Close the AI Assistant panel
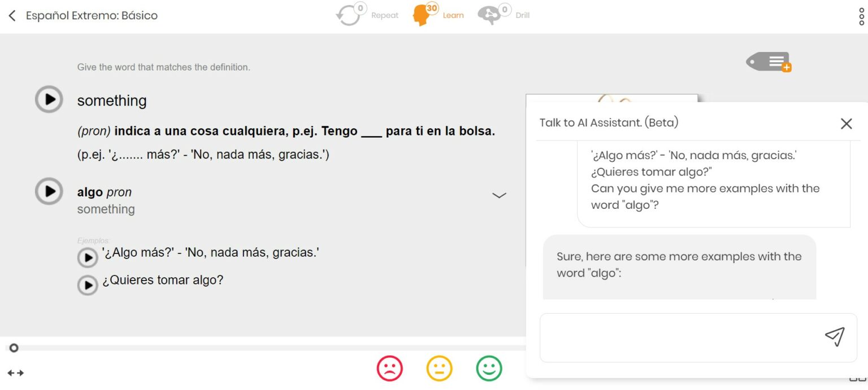Viewport: 868px width, 390px height. click(846, 123)
